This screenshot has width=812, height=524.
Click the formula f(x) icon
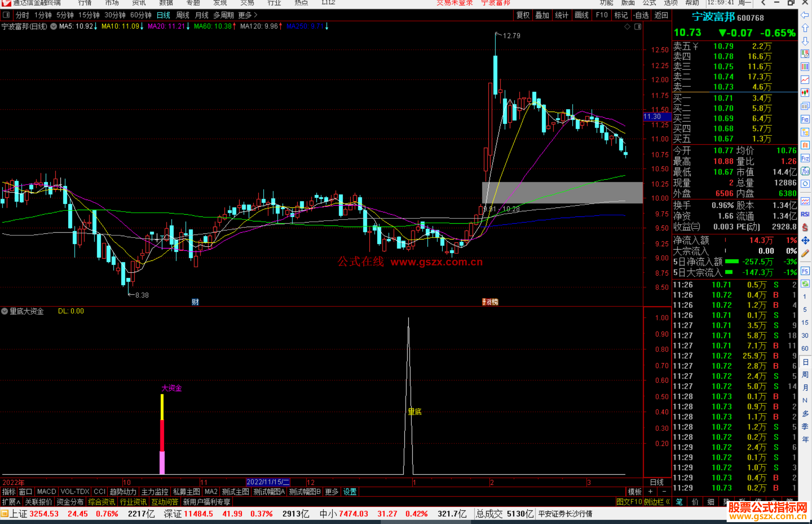point(805,171)
